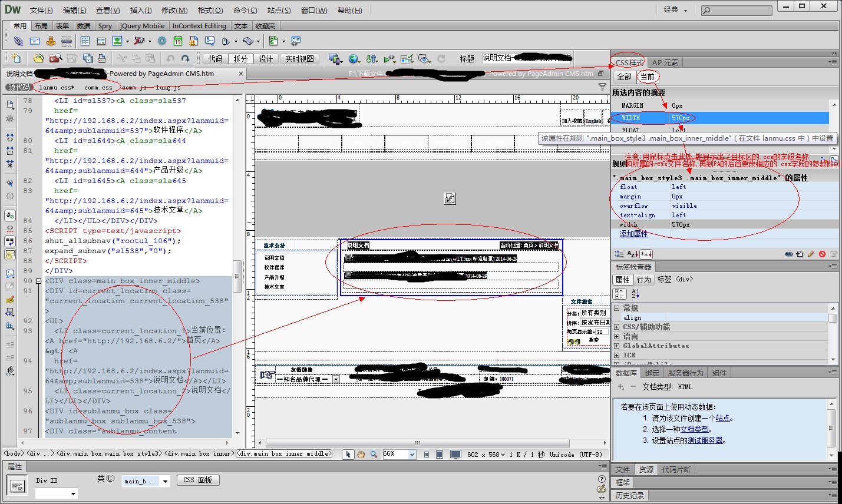Viewport: 842px width, 504px height.
Task: Switch to the jQuery Mobile insert tab
Action: pyautogui.click(x=142, y=26)
